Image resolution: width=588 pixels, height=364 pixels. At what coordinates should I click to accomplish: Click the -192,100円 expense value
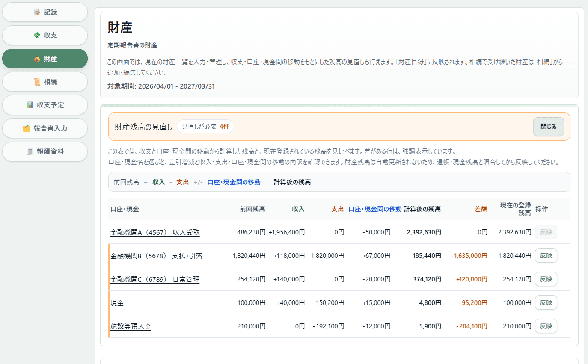[x=329, y=326]
